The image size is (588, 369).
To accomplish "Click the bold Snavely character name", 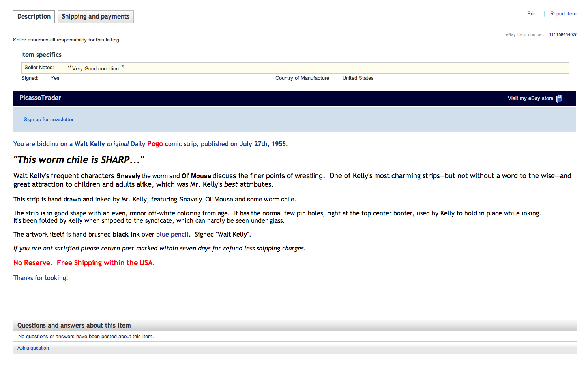I will [x=128, y=176].
